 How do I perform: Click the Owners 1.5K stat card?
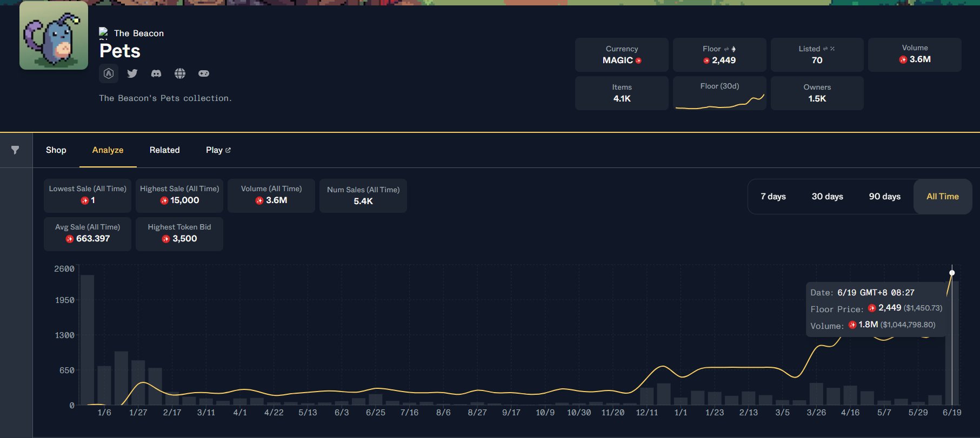(x=817, y=93)
